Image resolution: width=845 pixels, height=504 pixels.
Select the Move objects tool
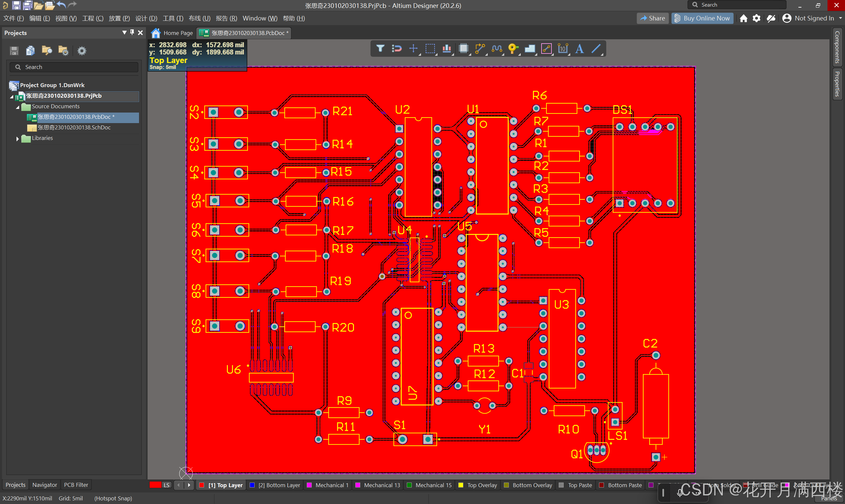tap(413, 49)
